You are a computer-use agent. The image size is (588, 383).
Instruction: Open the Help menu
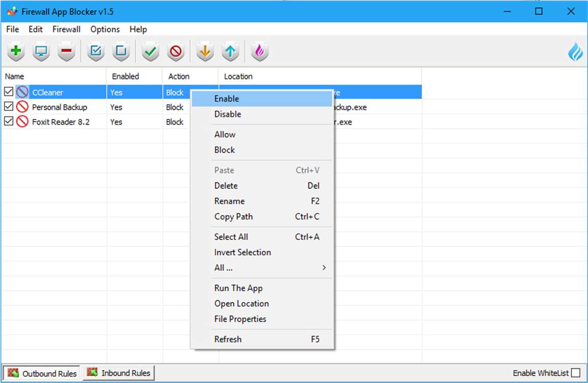coord(138,29)
